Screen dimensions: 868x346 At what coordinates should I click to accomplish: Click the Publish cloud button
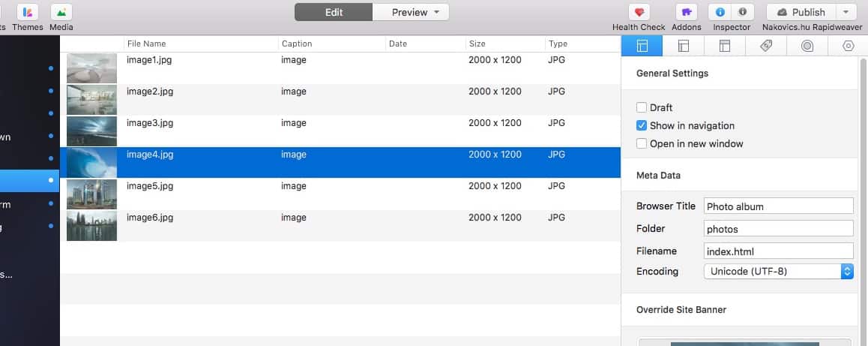click(x=801, y=12)
